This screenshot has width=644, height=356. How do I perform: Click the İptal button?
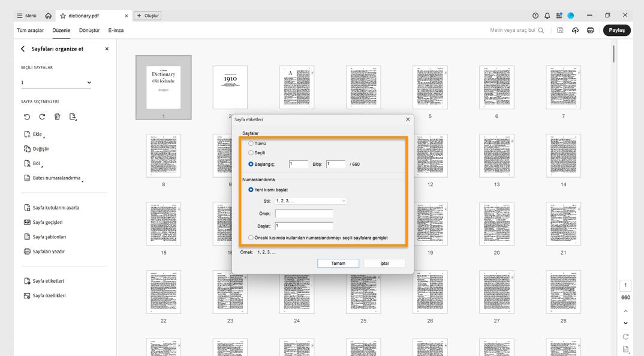click(384, 264)
